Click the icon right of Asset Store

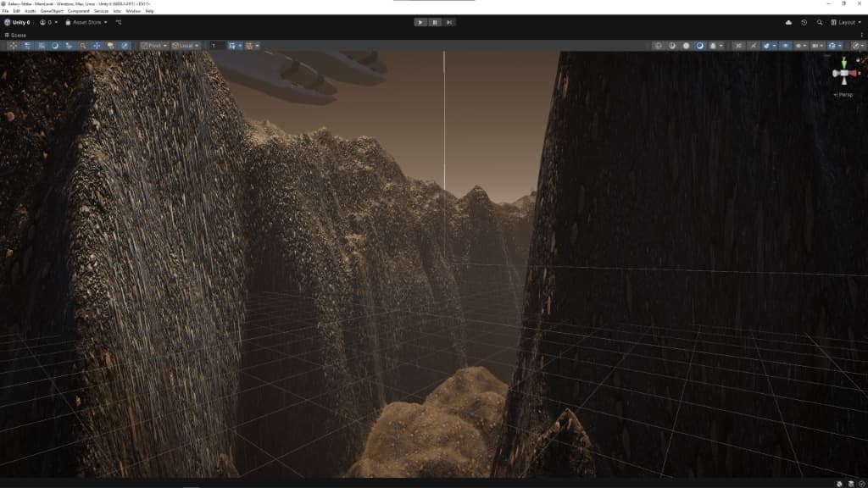(x=119, y=23)
